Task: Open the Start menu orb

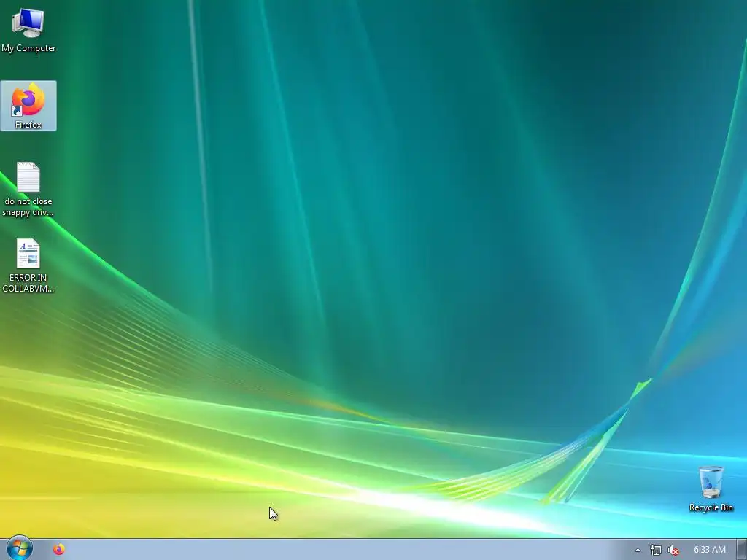Action: click(19, 548)
